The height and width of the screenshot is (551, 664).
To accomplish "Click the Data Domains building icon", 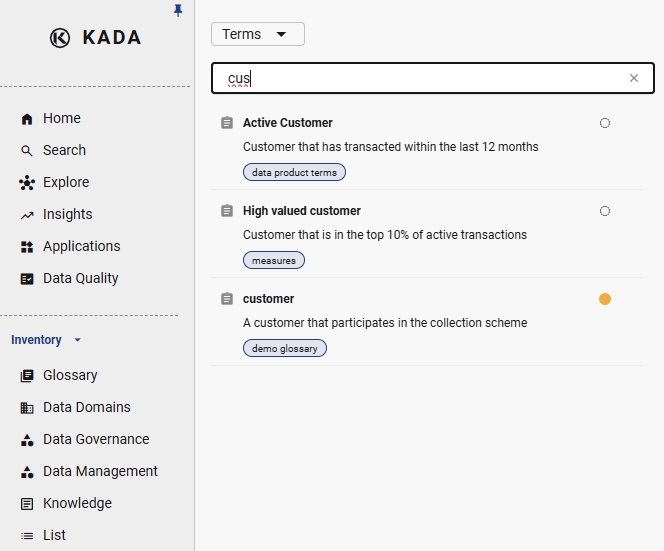I will coord(27,408).
